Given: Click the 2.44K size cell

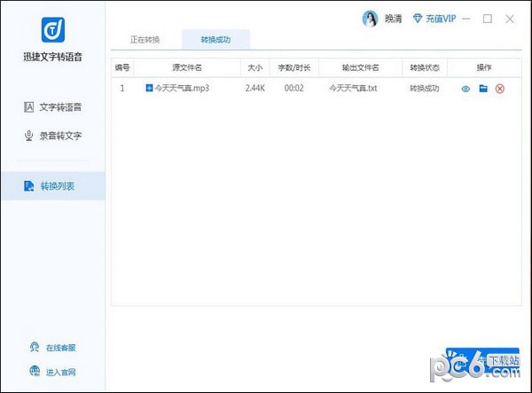Looking at the screenshot, I should tap(254, 88).
